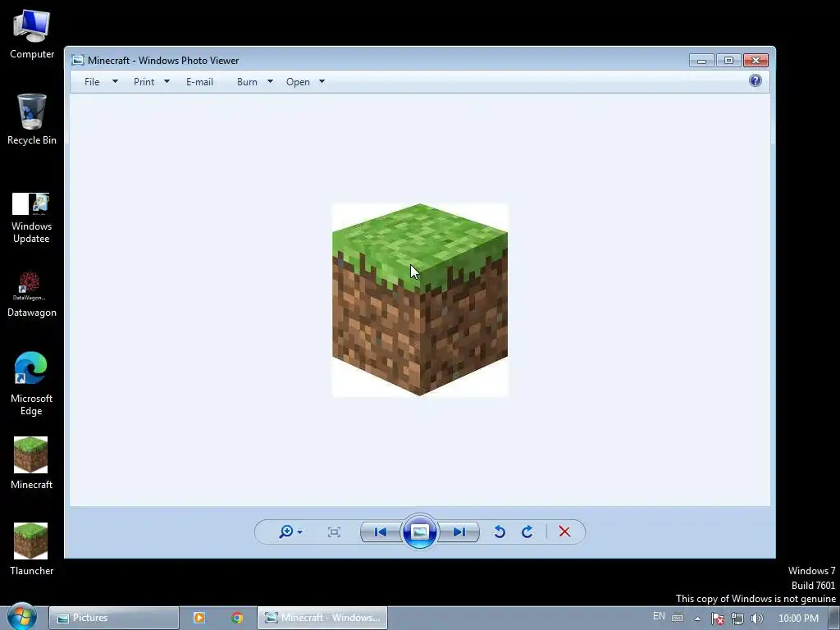Select the Tlauncher desktop icon
Screen dimensions: 840x630
[x=32, y=549]
